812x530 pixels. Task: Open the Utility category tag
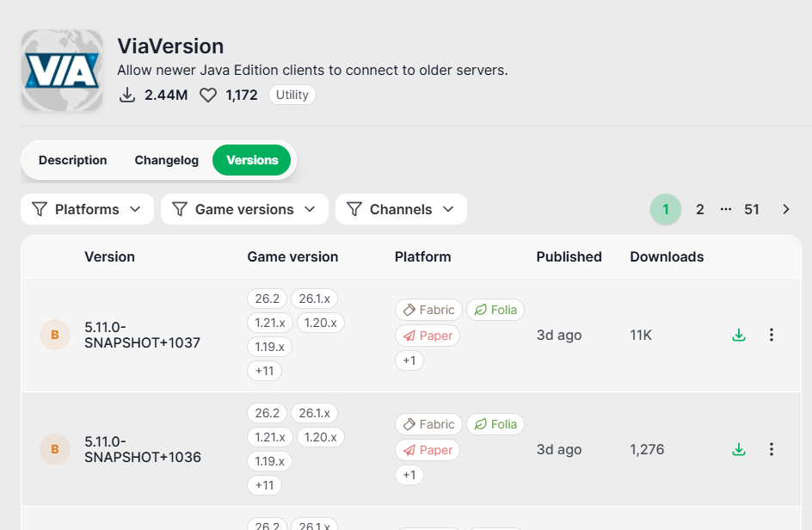click(x=292, y=95)
